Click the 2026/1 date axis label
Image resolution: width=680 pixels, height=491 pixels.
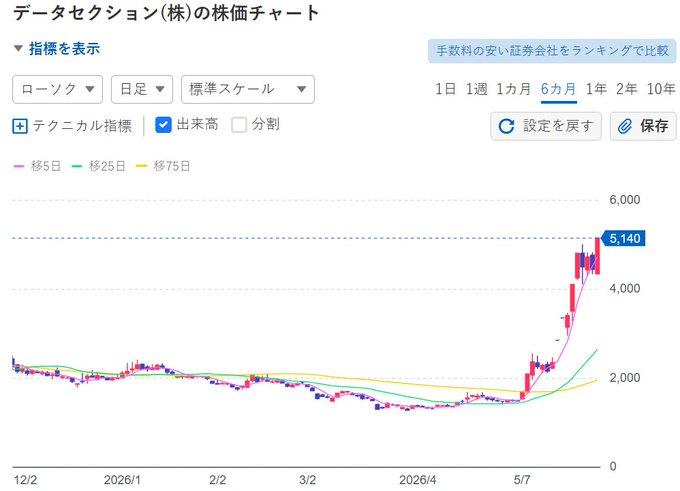click(122, 480)
